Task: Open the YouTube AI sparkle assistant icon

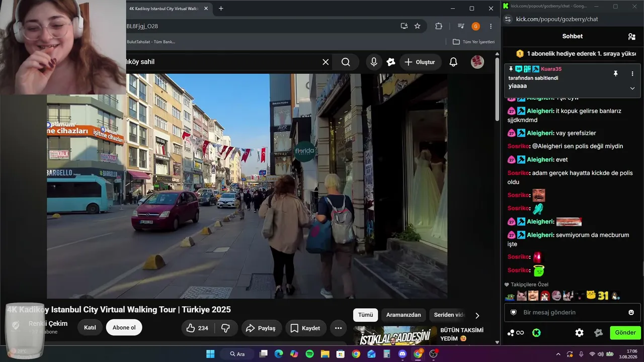Action: (x=391, y=62)
